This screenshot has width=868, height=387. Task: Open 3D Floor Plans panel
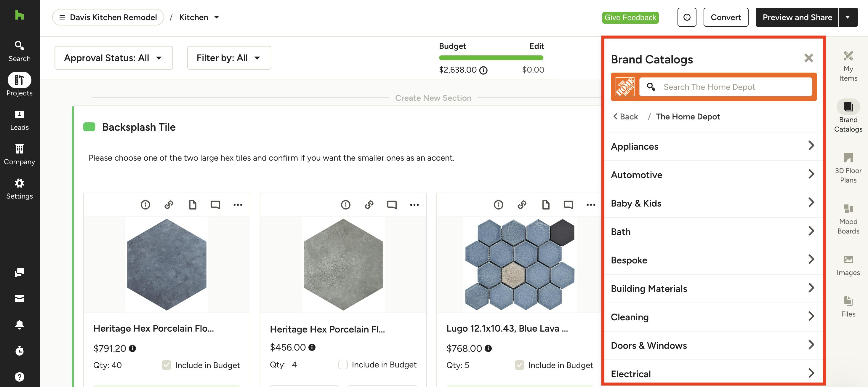click(848, 168)
